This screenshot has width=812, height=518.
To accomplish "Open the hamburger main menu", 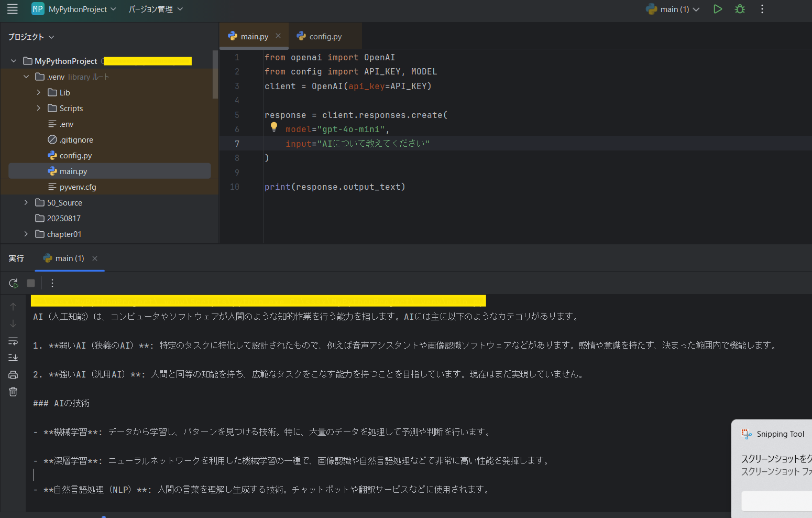I will coord(12,9).
